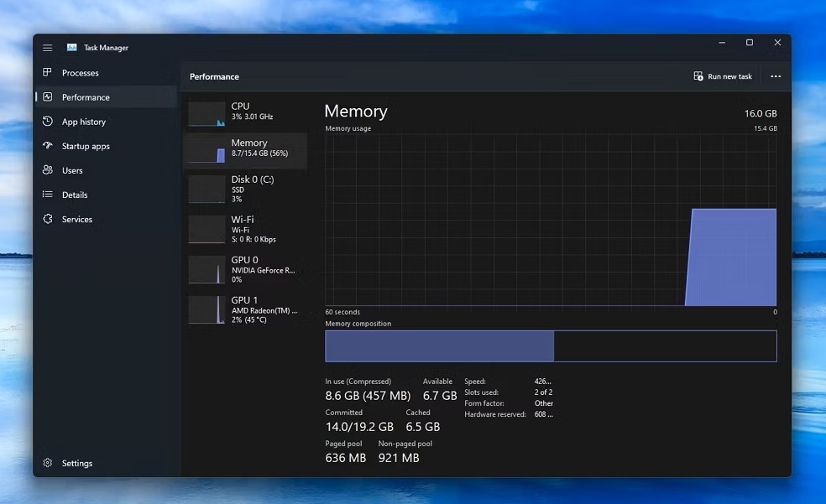
Task: Open the three-dot more options menu
Action: click(x=776, y=76)
